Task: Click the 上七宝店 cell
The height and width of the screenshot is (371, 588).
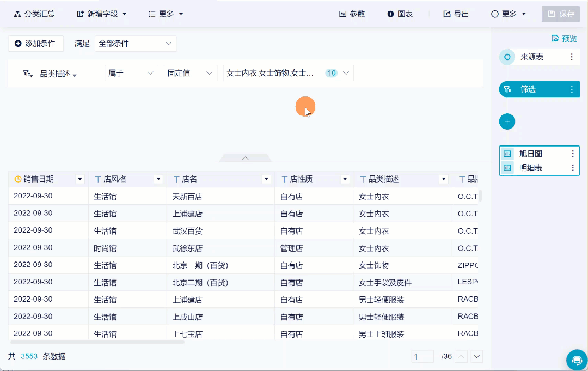Action: click(187, 334)
